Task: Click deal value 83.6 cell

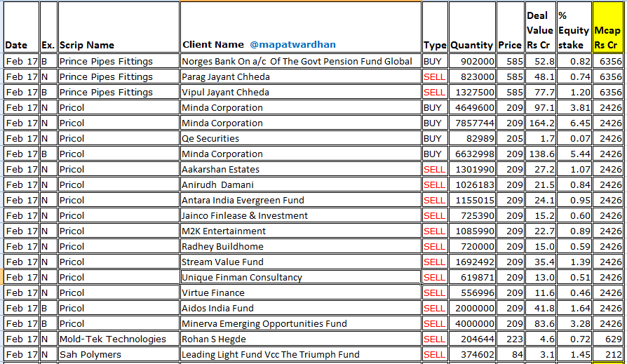Action: pyautogui.click(x=540, y=323)
